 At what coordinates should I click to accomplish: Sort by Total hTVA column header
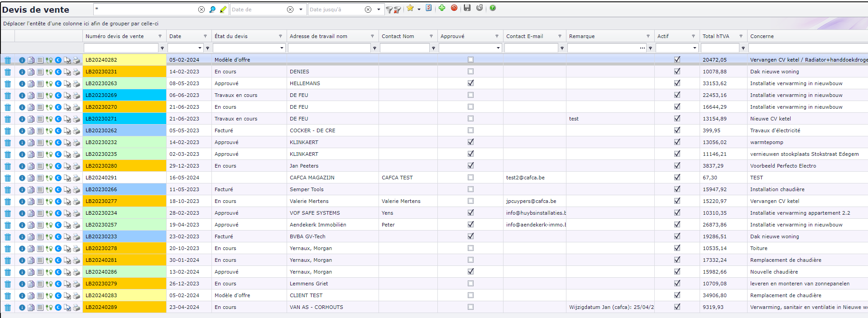716,36
